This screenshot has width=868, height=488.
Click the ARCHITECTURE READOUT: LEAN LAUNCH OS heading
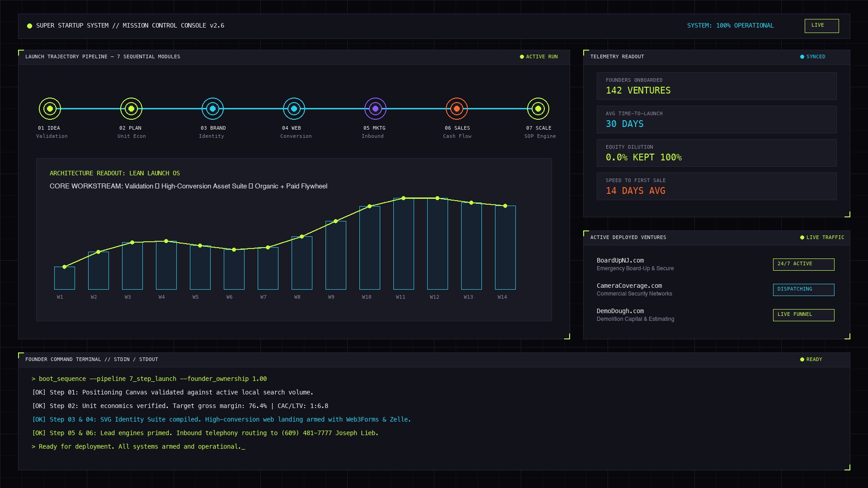(115, 173)
